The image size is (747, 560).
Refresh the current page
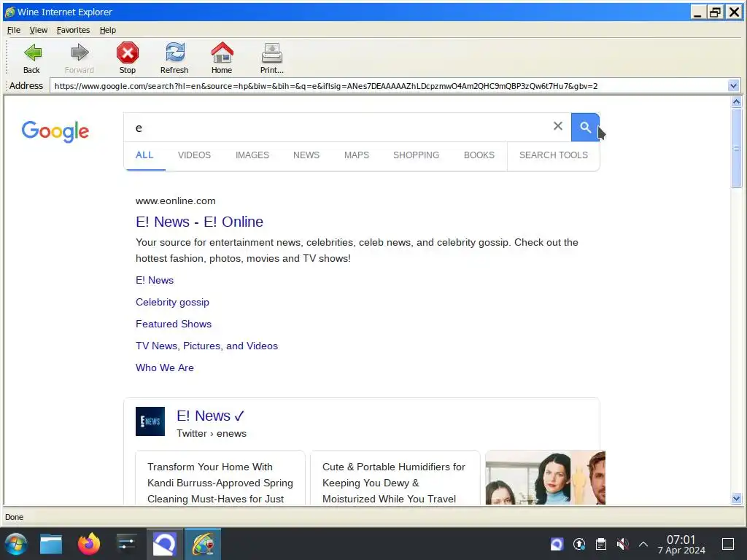(174, 58)
